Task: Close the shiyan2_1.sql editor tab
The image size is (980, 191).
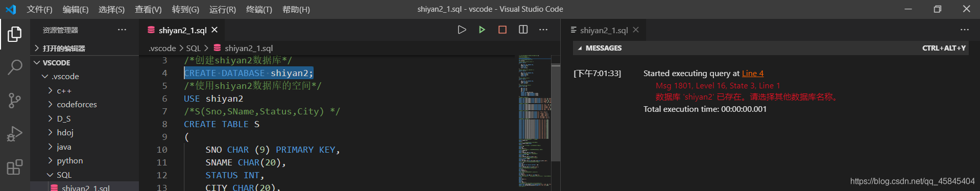Action: pyautogui.click(x=214, y=30)
